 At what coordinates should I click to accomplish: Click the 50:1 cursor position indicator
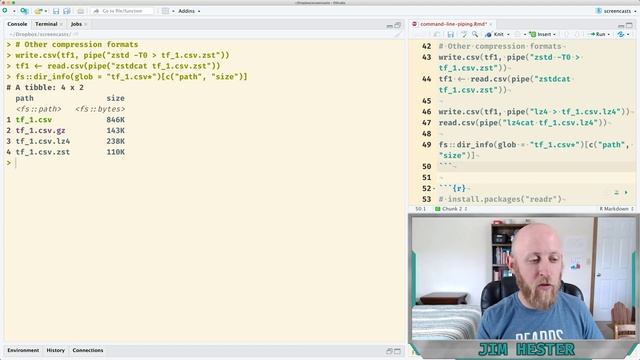click(x=420, y=209)
